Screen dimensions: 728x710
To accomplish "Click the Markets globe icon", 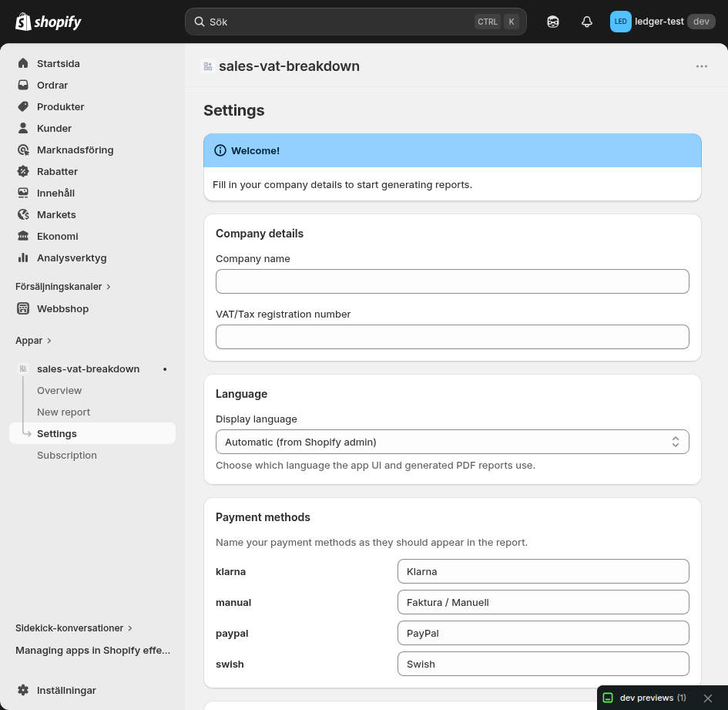I will (x=22, y=214).
